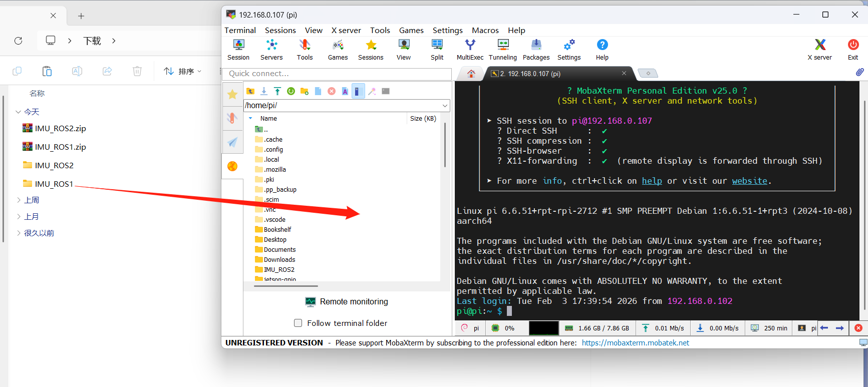Launch MultiExec mode

(x=470, y=50)
